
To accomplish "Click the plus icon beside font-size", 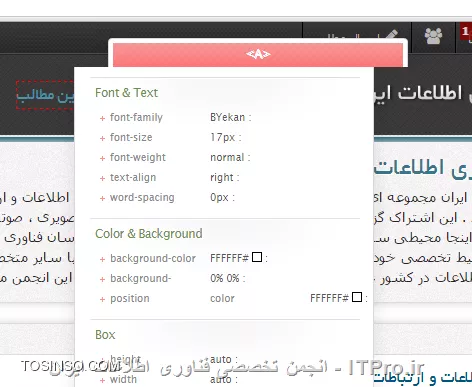I will [x=102, y=138].
